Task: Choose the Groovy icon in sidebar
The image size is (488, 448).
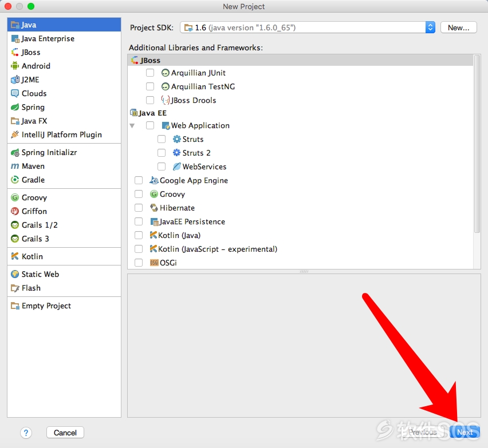Action: (x=15, y=197)
